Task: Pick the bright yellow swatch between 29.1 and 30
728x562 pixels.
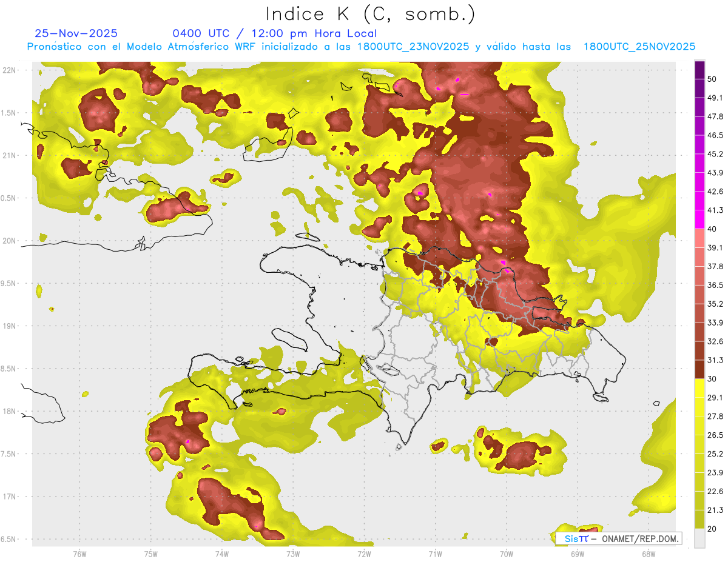Action: (699, 388)
